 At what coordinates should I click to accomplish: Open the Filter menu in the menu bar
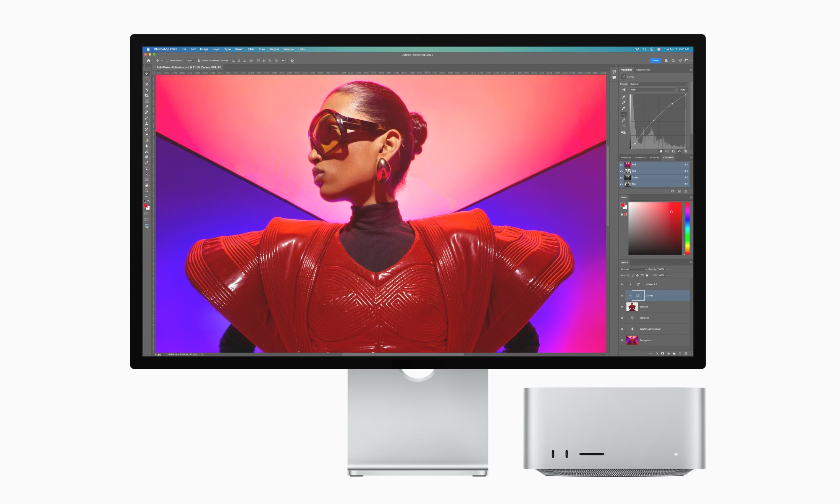pos(251,49)
